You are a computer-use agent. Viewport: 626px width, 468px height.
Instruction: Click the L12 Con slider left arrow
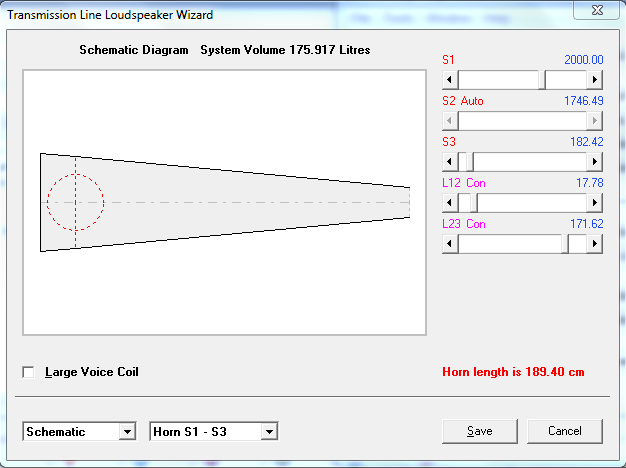(x=450, y=203)
